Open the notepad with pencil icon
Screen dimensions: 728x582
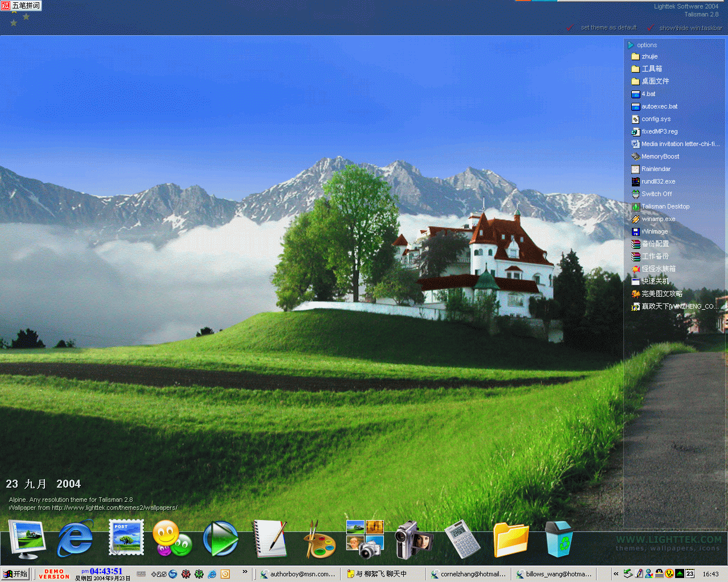[x=270, y=539]
